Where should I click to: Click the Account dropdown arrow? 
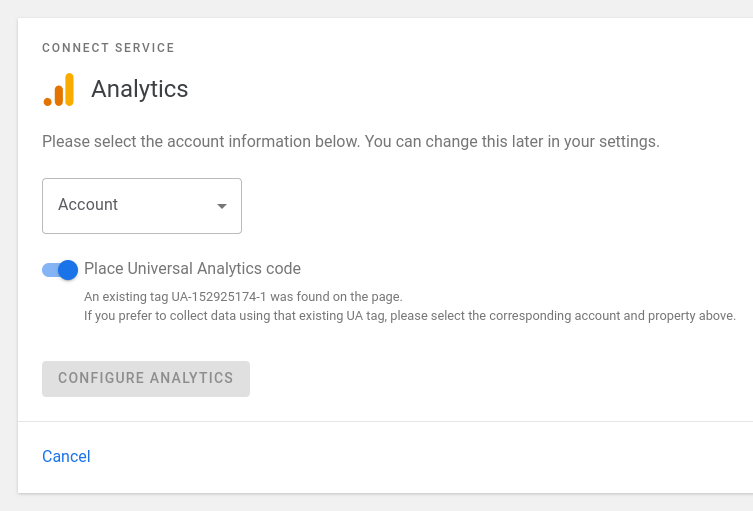[221, 206]
